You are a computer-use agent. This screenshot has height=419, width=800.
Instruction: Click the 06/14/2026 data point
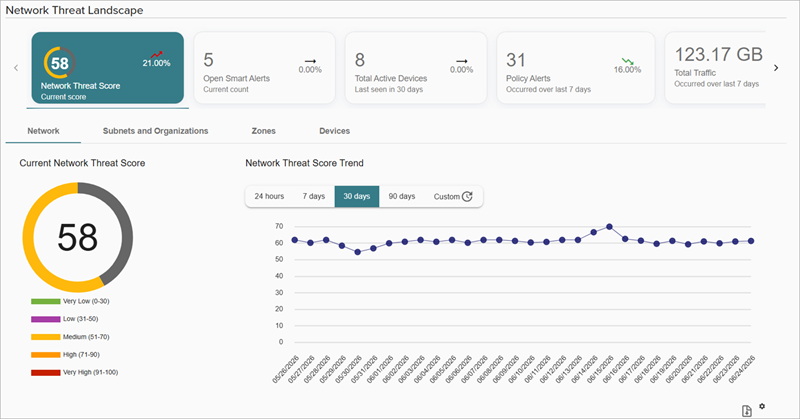pos(593,232)
